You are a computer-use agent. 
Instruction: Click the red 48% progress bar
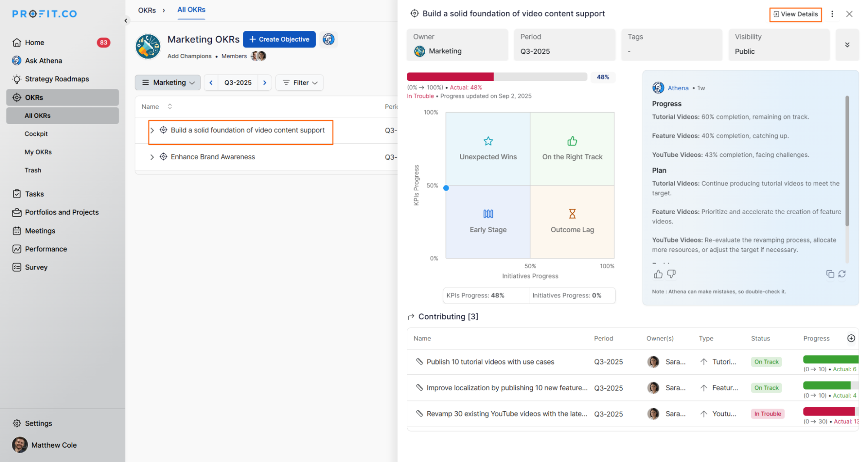[x=450, y=77]
